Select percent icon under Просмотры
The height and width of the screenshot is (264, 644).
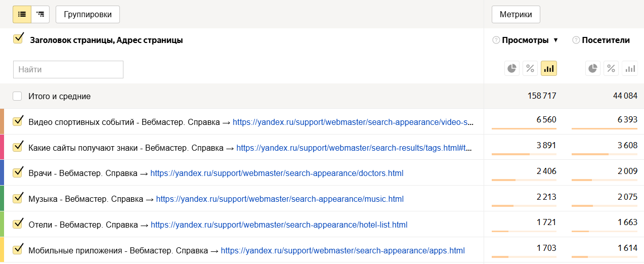coord(530,68)
